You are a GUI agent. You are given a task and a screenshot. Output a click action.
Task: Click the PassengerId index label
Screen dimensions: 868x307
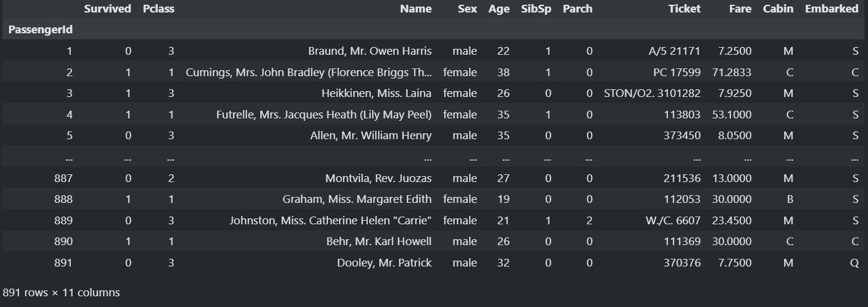pyautogui.click(x=40, y=29)
